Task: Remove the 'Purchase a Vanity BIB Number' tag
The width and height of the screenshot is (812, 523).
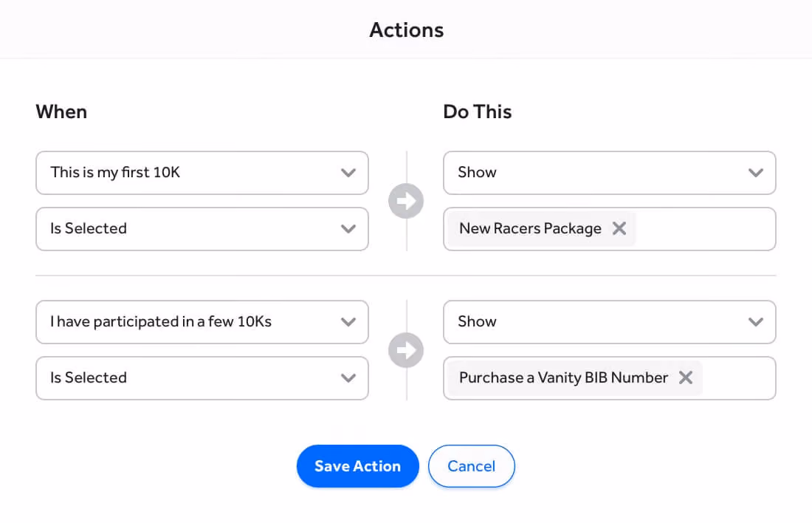Action: [x=686, y=378]
